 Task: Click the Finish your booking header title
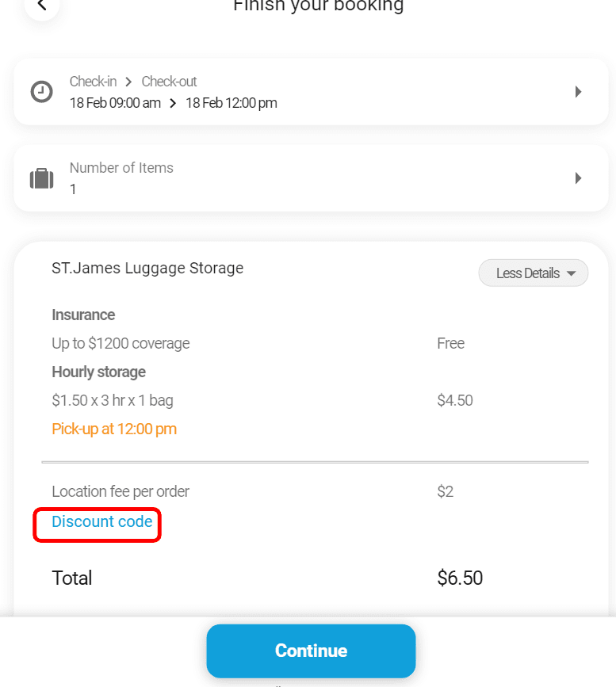coord(318,6)
